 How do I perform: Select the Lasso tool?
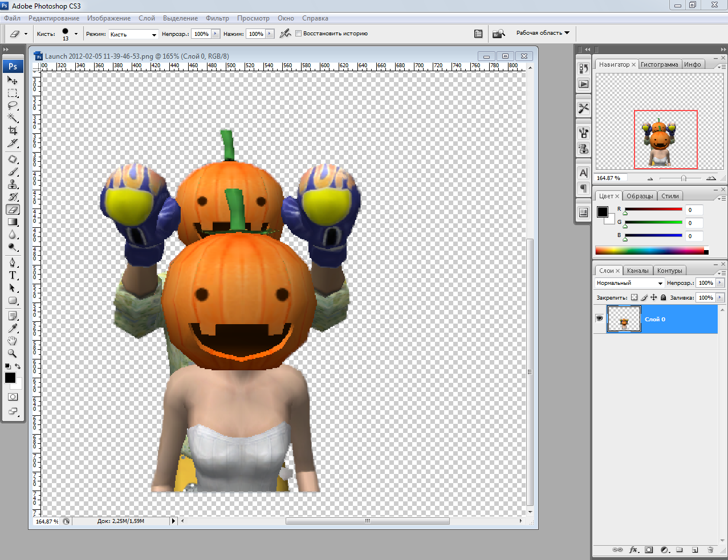[13, 105]
